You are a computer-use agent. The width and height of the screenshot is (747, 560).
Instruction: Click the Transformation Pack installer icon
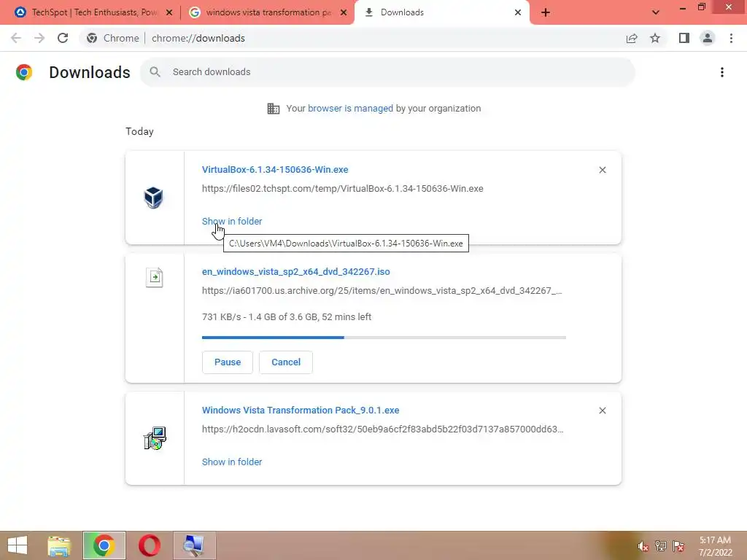pos(155,438)
